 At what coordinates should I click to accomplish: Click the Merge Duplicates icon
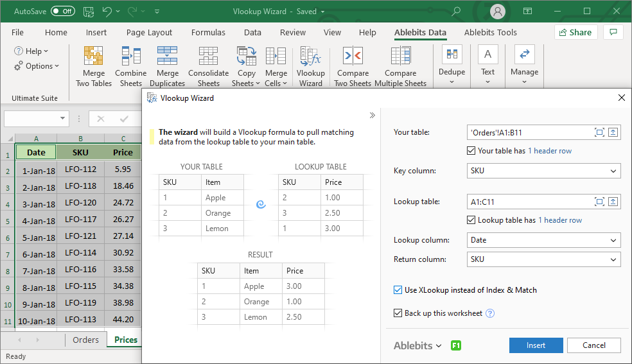pyautogui.click(x=167, y=55)
